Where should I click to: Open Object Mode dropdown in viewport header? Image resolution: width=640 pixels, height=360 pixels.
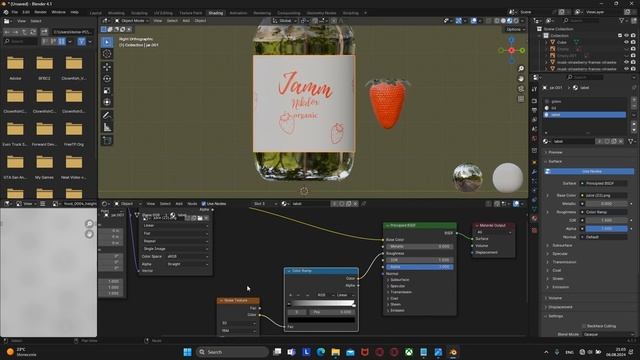131,20
